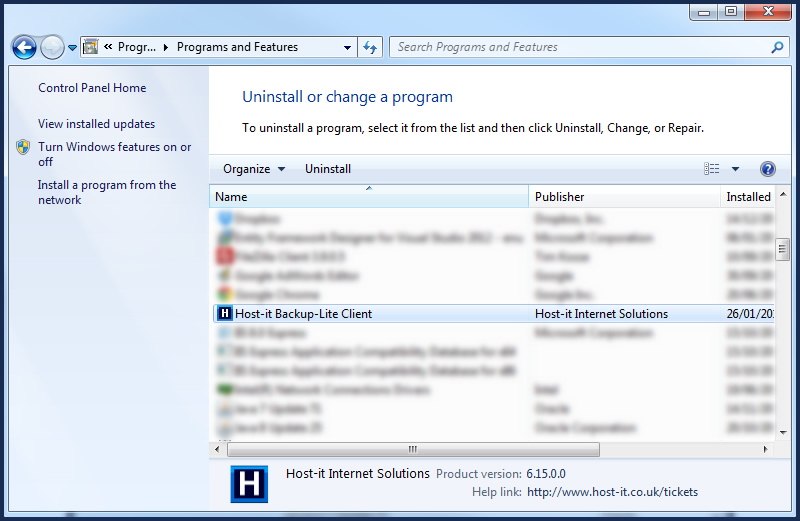Go back with the blue Back arrow
The width and height of the screenshot is (800, 521).
24,47
